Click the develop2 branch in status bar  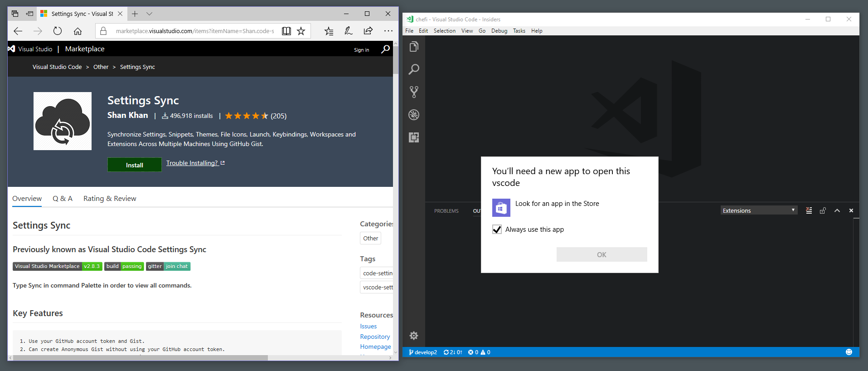423,352
